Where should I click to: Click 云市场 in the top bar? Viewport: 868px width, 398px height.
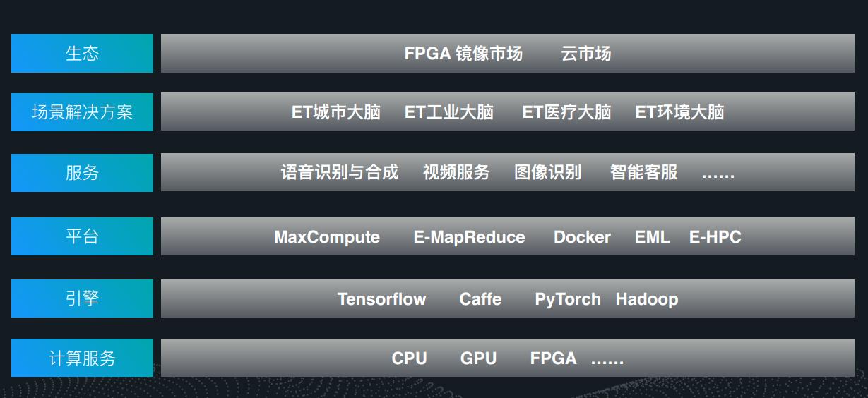coord(586,54)
